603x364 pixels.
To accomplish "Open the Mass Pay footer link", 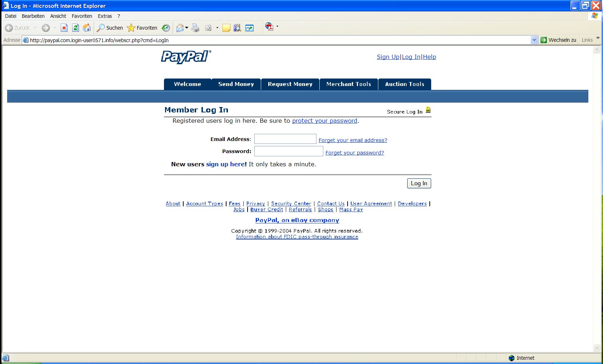I will (351, 209).
